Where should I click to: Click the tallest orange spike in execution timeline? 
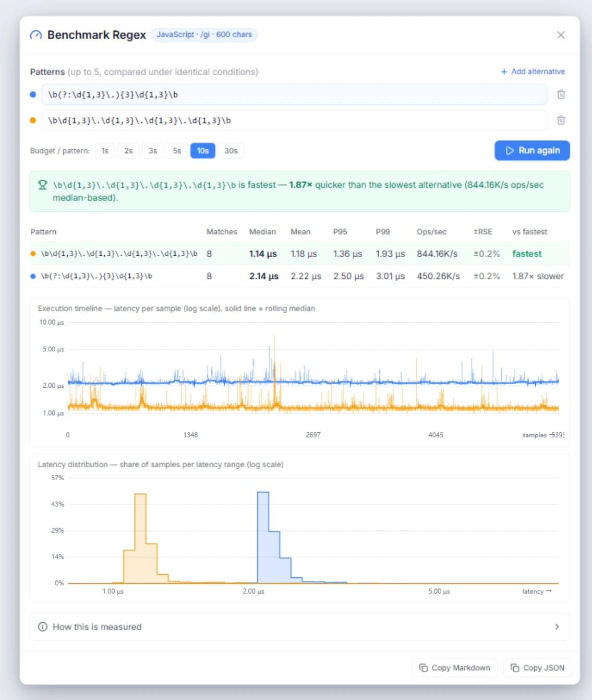tap(274, 371)
